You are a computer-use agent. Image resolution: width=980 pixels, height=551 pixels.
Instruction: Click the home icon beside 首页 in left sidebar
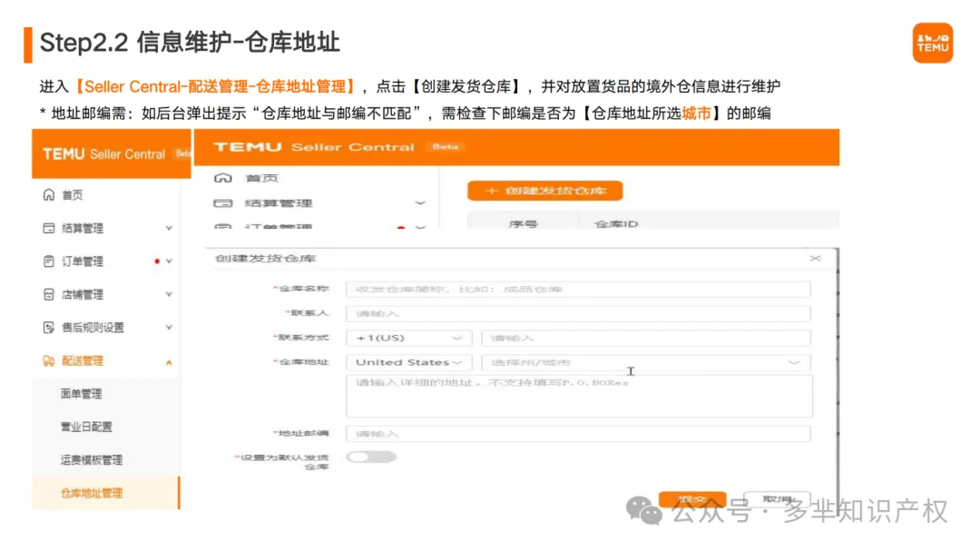[49, 195]
